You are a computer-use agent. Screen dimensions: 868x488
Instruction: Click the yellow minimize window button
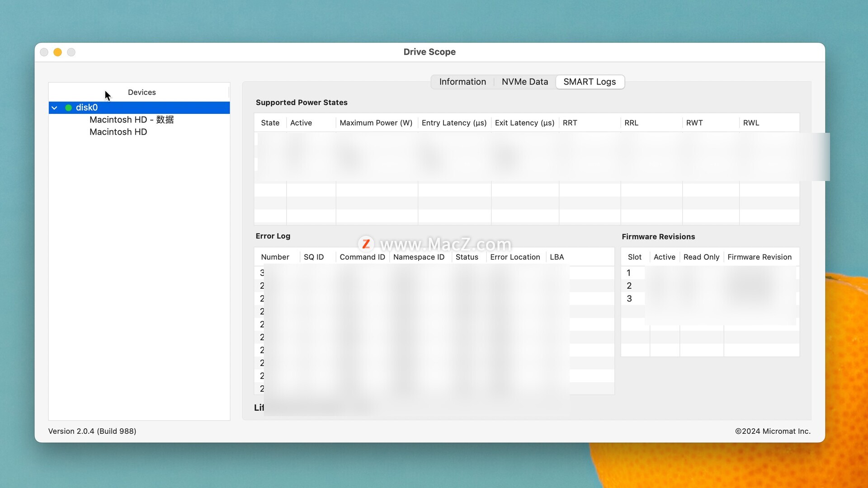tap(57, 52)
